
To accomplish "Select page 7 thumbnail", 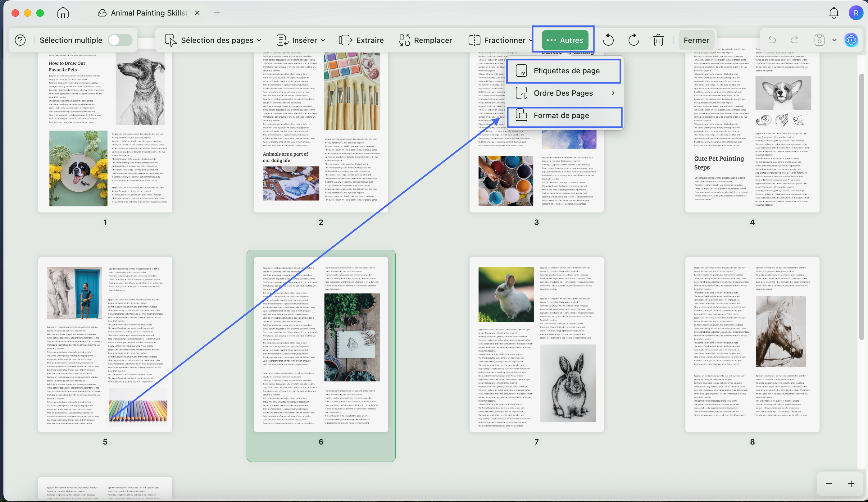I will click(x=536, y=345).
